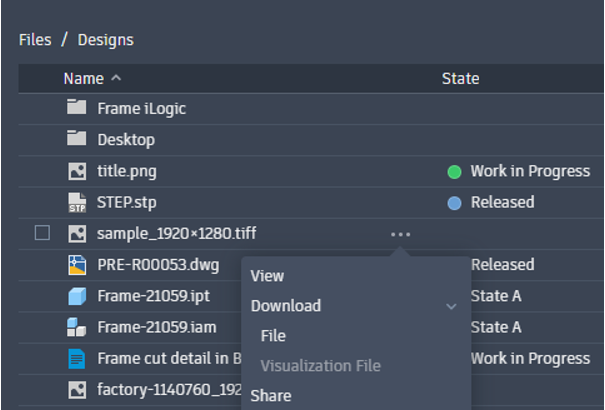
Task: Click the Frame iLogic folder icon
Action: (x=76, y=107)
